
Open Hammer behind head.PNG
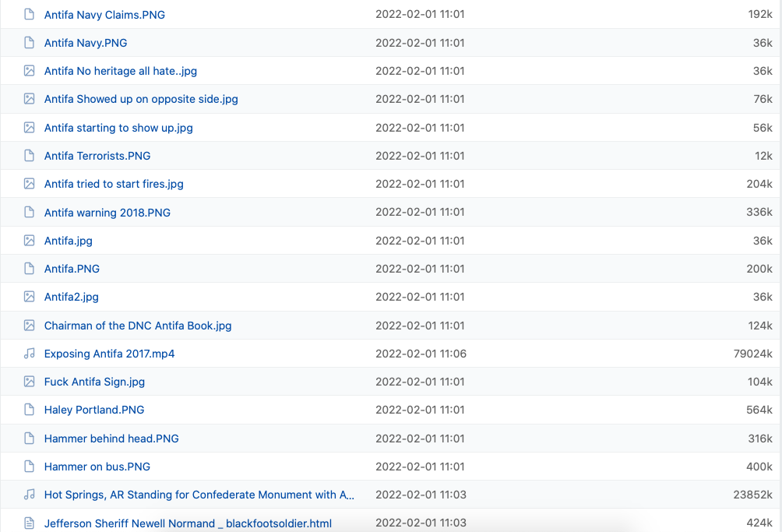point(111,439)
